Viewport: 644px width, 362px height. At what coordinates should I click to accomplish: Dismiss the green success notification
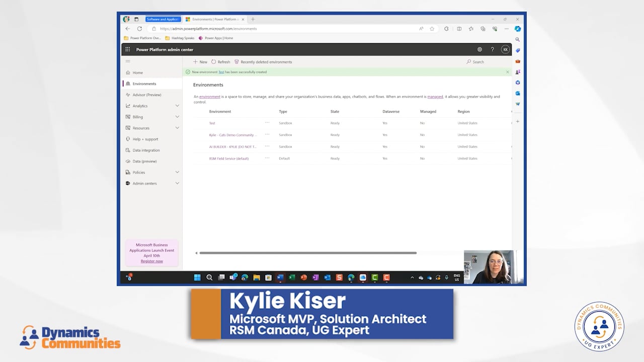point(507,72)
